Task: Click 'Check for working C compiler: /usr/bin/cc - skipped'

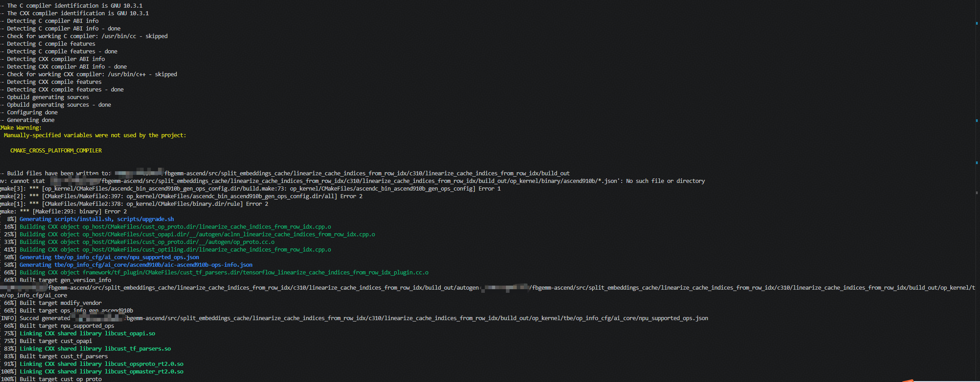Action: [84, 36]
